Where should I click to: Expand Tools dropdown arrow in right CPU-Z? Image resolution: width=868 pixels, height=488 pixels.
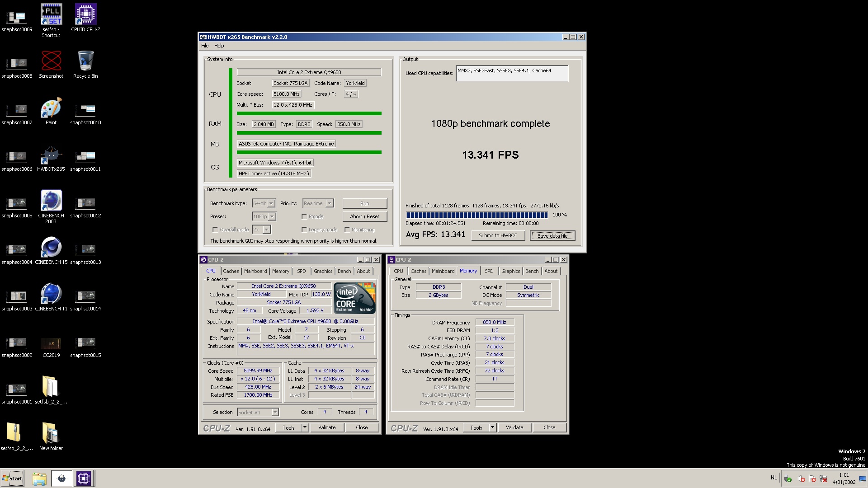point(492,427)
